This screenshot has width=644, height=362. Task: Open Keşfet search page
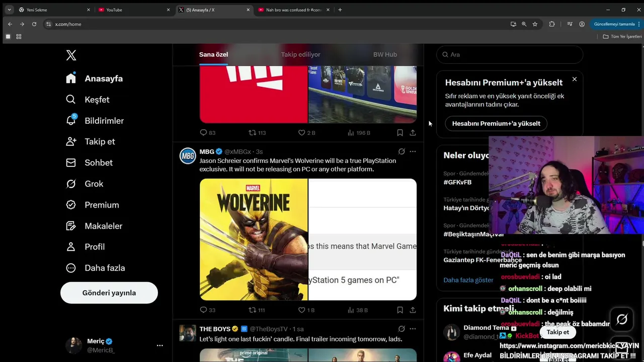pos(88,100)
